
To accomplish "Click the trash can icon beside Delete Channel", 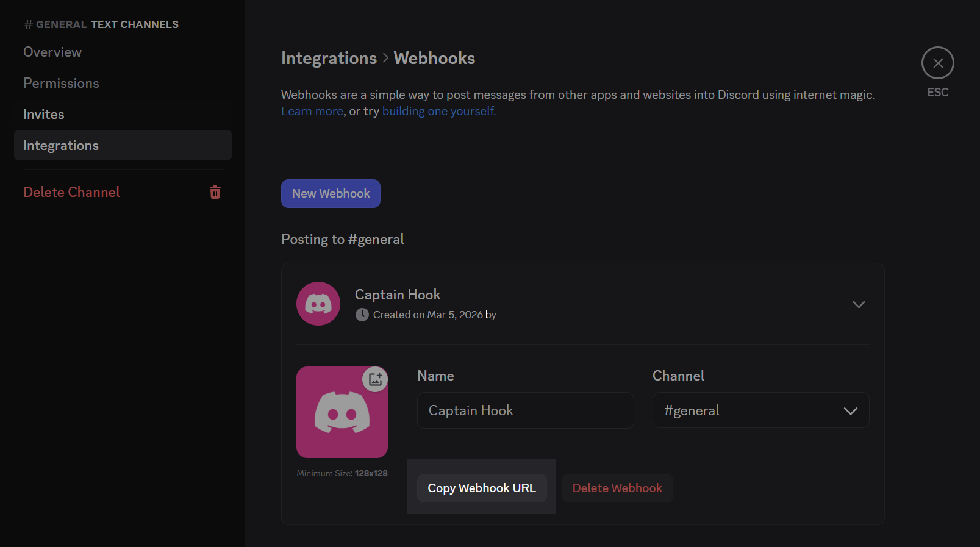I will pos(215,192).
